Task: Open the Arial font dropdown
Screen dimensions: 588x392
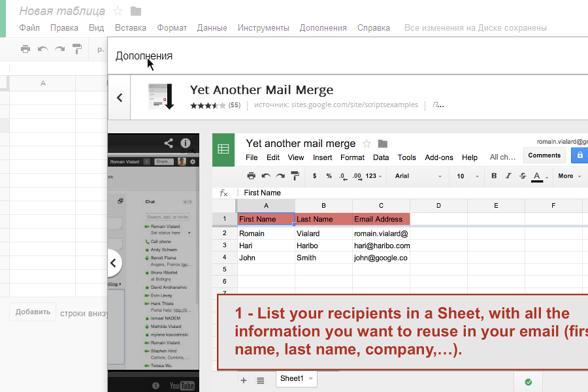Action: click(x=418, y=176)
